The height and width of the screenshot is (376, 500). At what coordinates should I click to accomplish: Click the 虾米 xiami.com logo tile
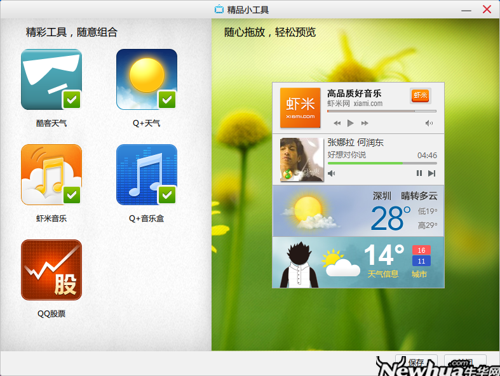coord(300,108)
